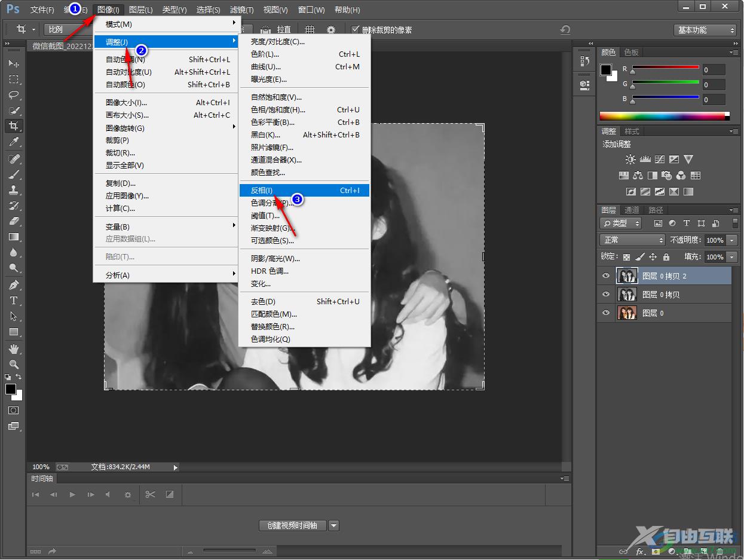Hide layer 图层 0 拷贝 2
Image resolution: width=744 pixels, height=560 pixels.
(x=606, y=276)
